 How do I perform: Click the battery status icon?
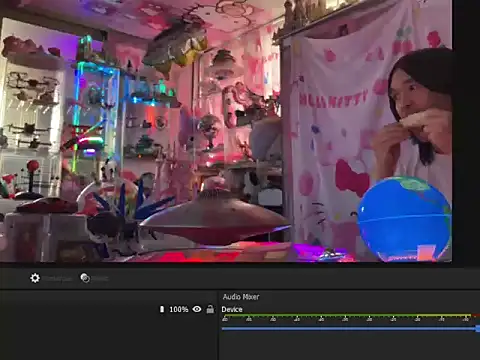coord(162,309)
